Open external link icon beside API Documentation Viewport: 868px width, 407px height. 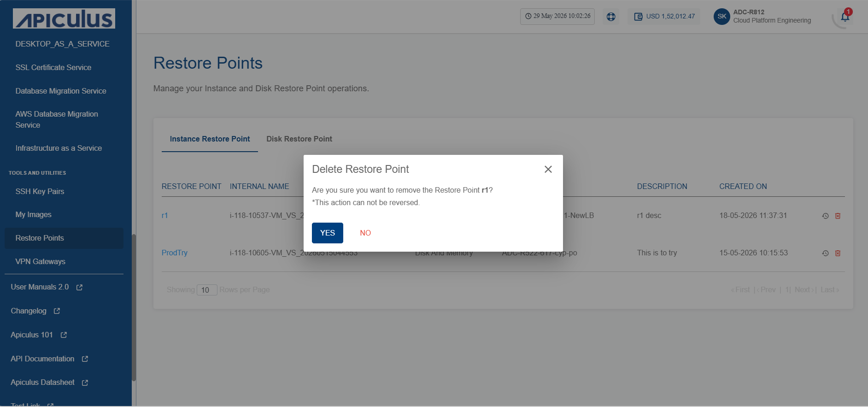(85, 359)
